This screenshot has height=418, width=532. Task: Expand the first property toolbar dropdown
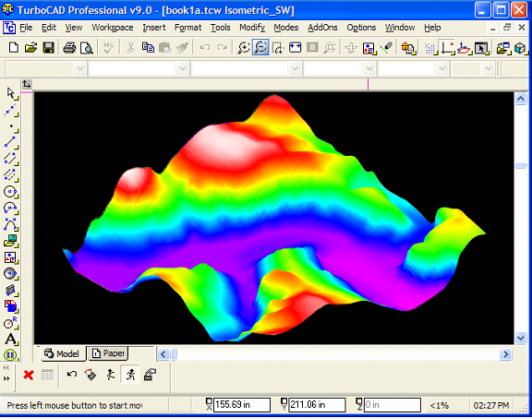[x=79, y=69]
